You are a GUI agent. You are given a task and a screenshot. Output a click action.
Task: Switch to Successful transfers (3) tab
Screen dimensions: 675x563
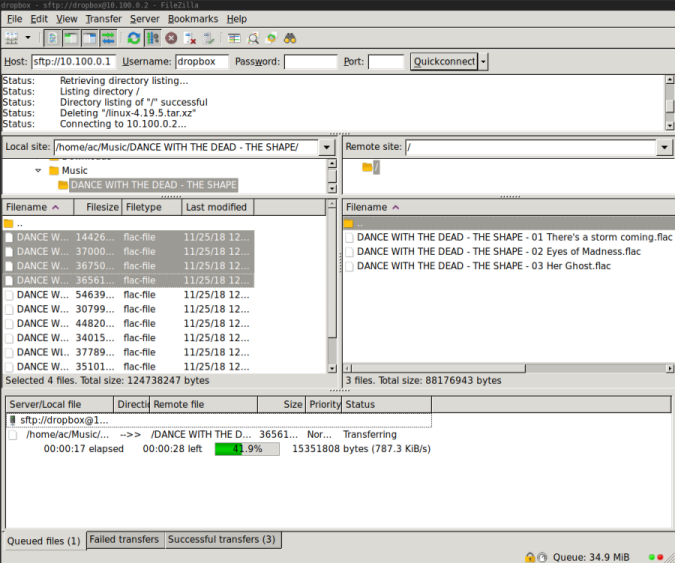pyautogui.click(x=222, y=539)
